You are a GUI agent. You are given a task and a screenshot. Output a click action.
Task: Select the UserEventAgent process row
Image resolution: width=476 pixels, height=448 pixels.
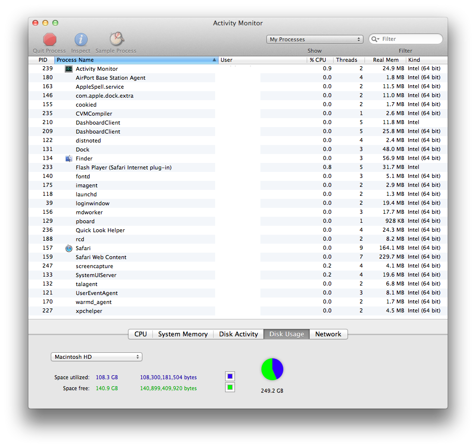point(238,293)
